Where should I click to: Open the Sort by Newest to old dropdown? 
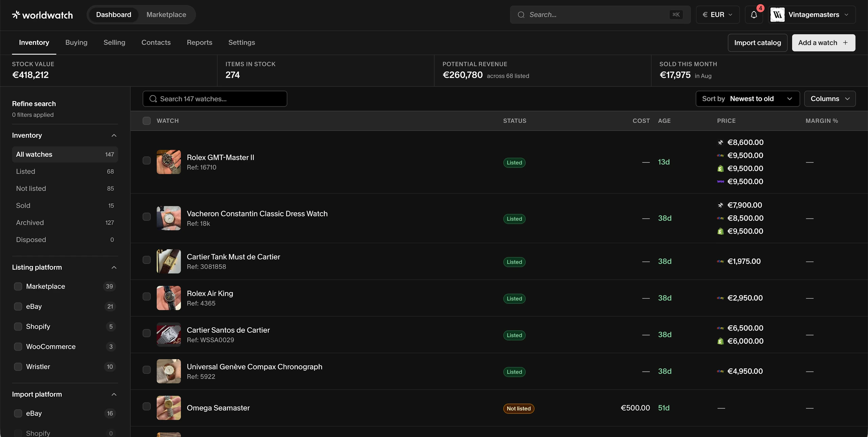click(748, 99)
